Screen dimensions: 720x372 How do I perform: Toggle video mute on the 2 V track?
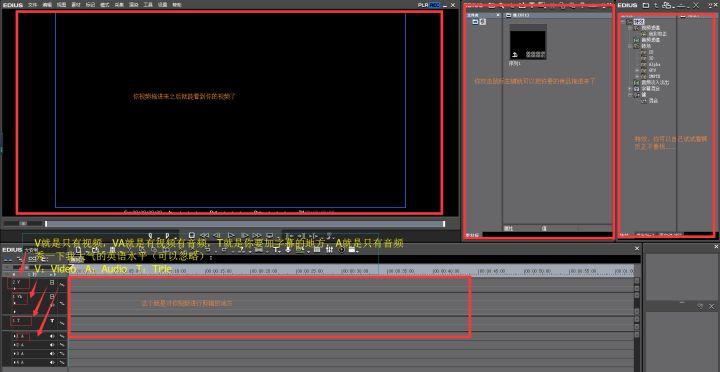tap(52, 282)
